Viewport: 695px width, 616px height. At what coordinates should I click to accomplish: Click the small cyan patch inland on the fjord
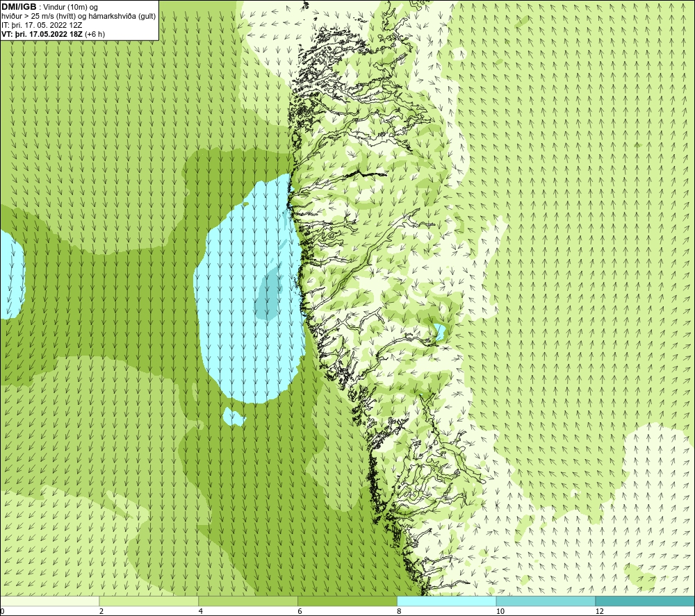[x=439, y=331]
